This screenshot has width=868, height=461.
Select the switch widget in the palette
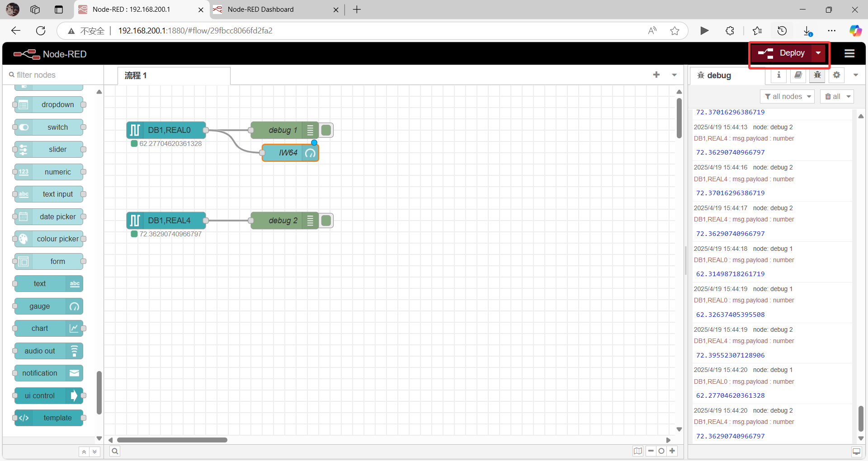(49, 127)
